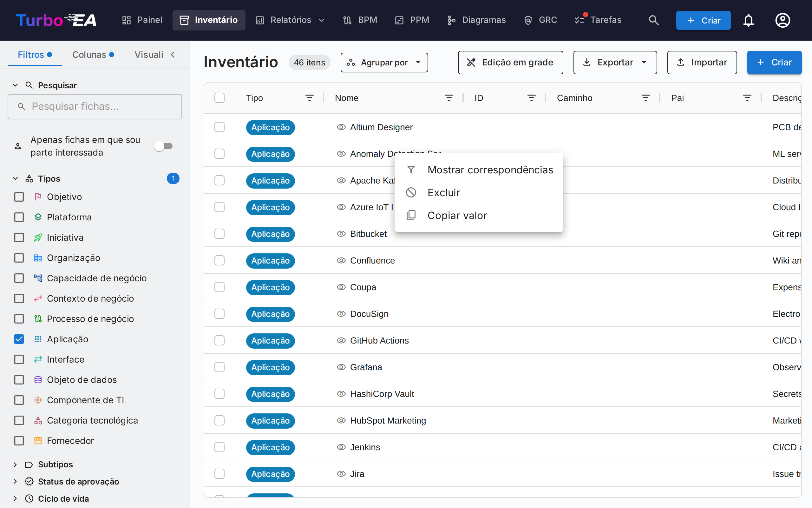Click the eye icon beside Jira
Screen dimensions: 812x508
click(341, 474)
